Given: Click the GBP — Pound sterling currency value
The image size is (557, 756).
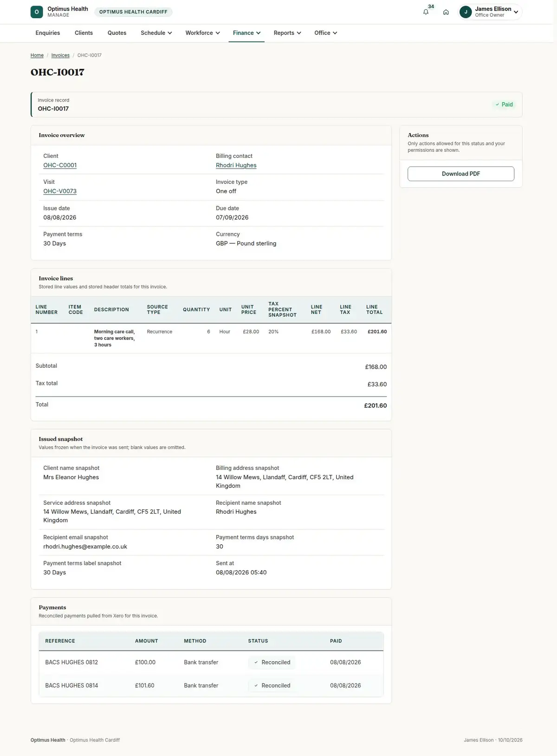Looking at the screenshot, I should [x=246, y=243].
